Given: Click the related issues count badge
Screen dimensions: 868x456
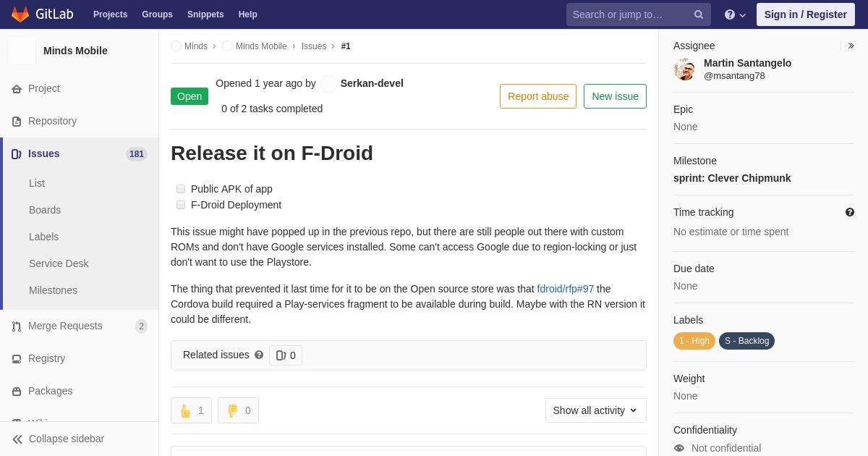Looking at the screenshot, I should (x=286, y=355).
